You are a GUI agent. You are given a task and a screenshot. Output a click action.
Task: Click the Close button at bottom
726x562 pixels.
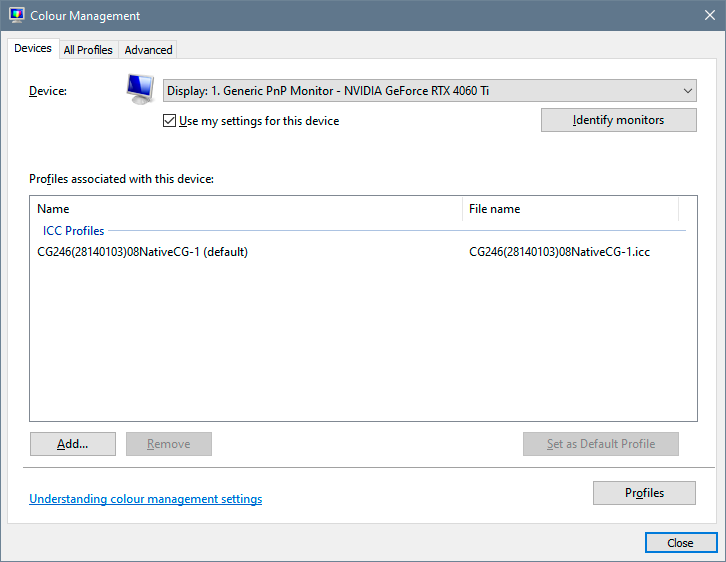pyautogui.click(x=680, y=543)
